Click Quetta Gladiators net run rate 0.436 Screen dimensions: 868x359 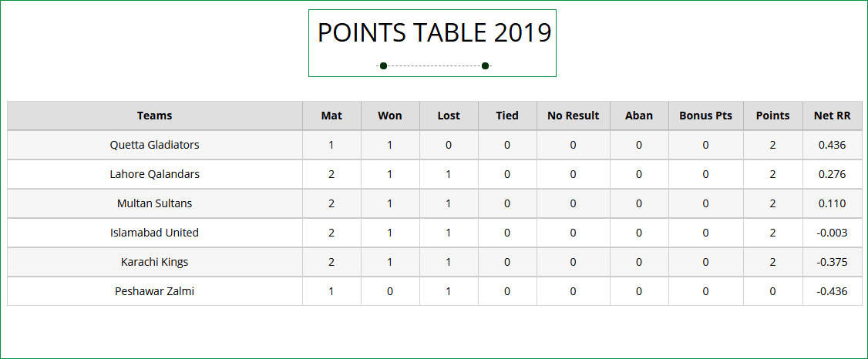(x=833, y=145)
